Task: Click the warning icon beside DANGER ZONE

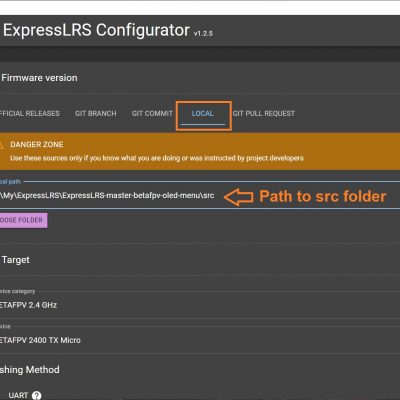Action: (x=1, y=145)
